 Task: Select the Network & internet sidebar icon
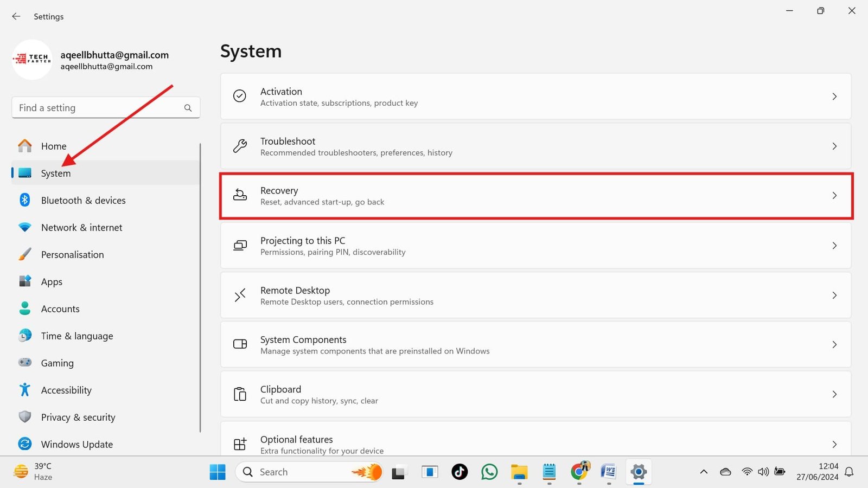pyautogui.click(x=25, y=227)
